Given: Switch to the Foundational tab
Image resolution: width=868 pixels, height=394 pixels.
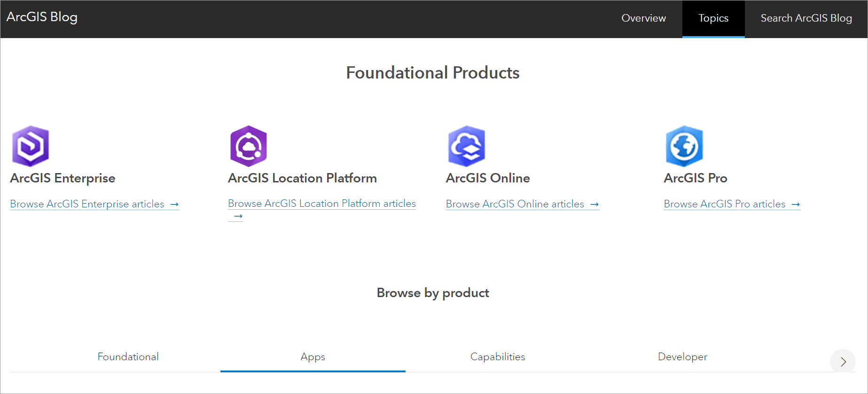Looking at the screenshot, I should 128,357.
